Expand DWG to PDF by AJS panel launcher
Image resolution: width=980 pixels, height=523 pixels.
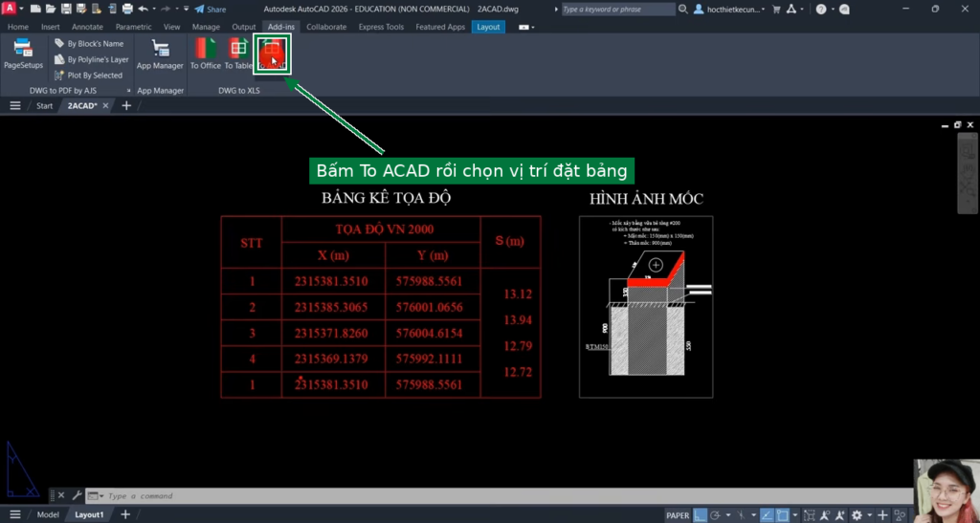pos(129,91)
